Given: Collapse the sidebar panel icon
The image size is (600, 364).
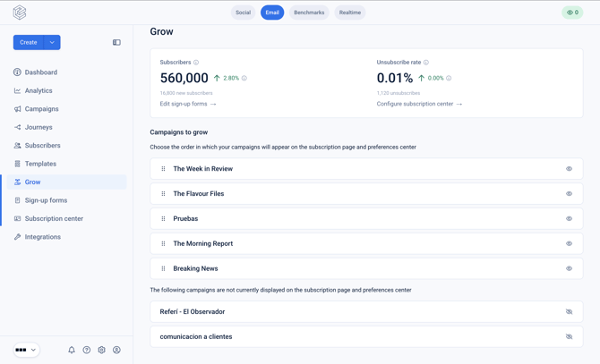Looking at the screenshot, I should [116, 42].
